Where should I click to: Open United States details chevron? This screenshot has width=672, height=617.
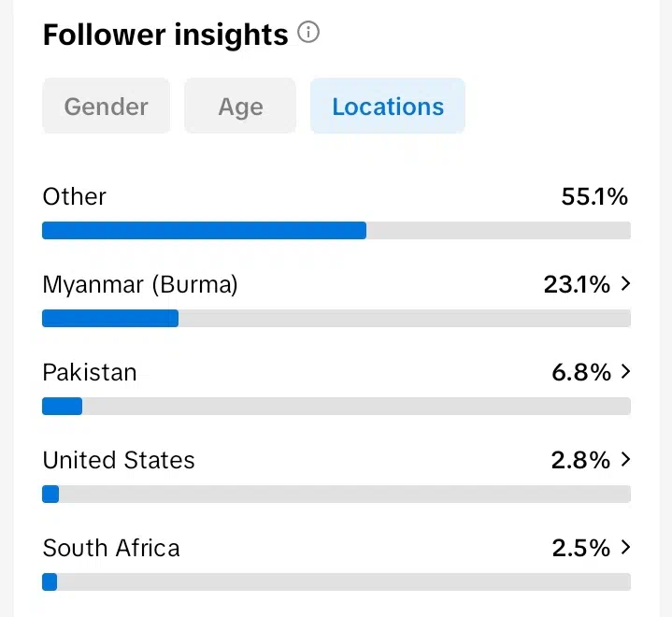(625, 459)
